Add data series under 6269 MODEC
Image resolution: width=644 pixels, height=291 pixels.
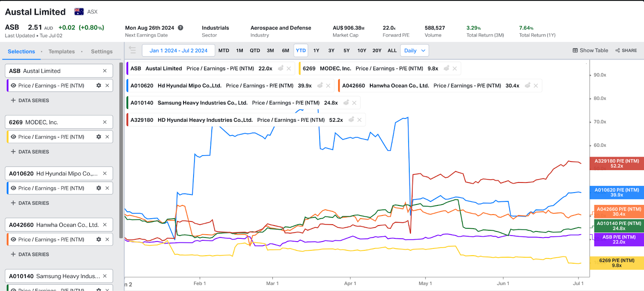click(x=30, y=152)
